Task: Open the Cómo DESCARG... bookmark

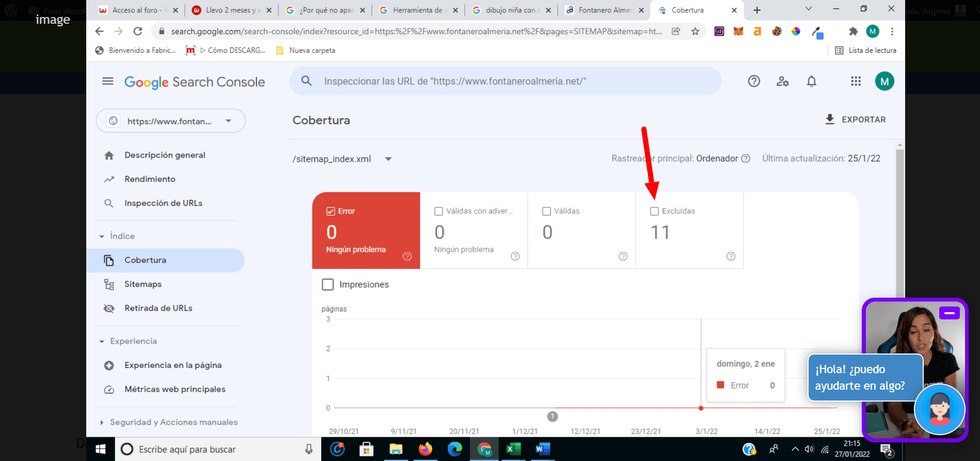Action: [x=226, y=50]
